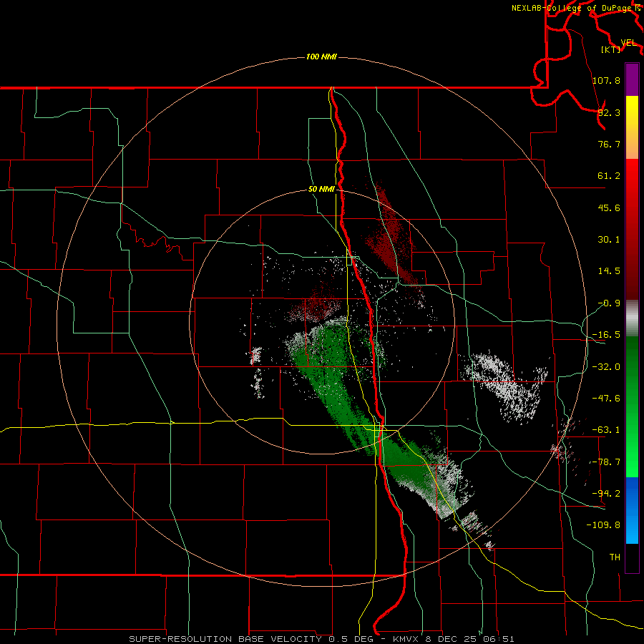Viewport: 644px width, 644px height.
Task: Pick the black TH segment of the color bar
Action: [x=632, y=557]
